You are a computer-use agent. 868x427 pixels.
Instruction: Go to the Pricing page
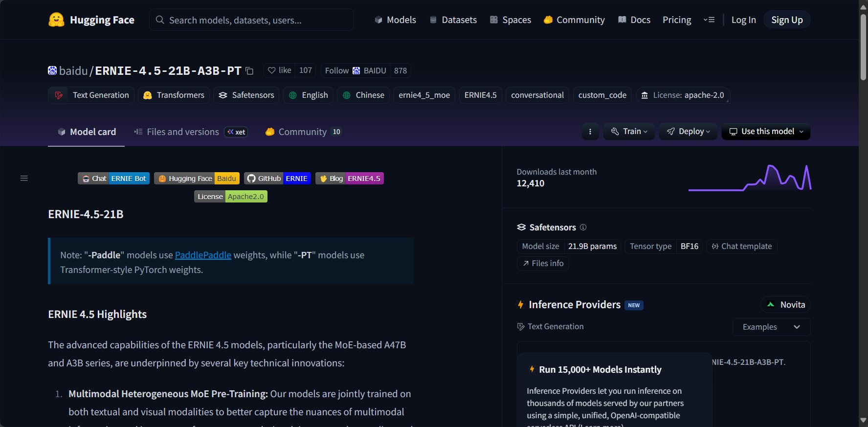[677, 20]
